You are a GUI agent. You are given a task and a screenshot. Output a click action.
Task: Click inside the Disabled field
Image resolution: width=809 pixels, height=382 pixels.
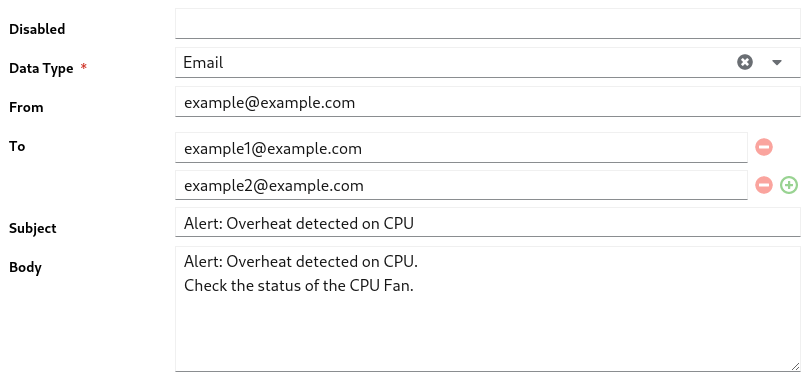(x=488, y=23)
